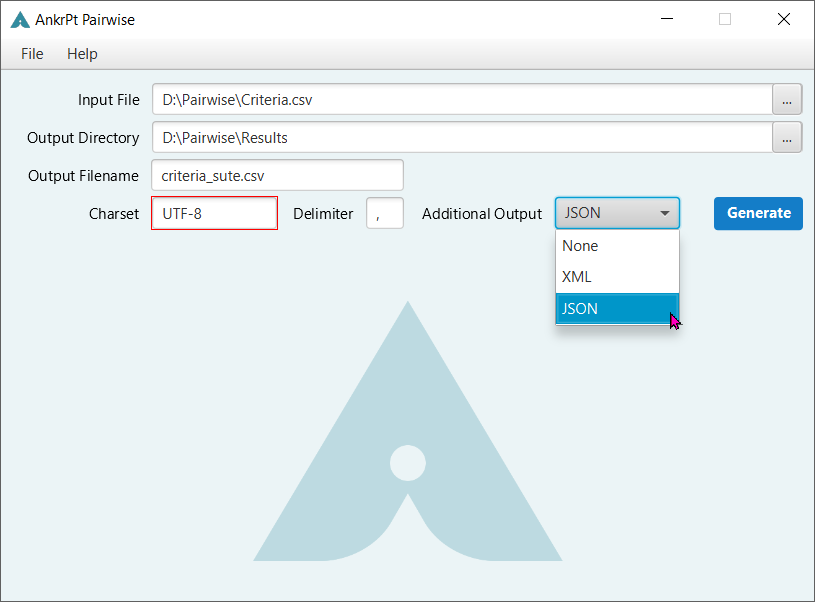The image size is (815, 602).
Task: Close the AnkrPt Pairwise window
Action: click(x=784, y=19)
